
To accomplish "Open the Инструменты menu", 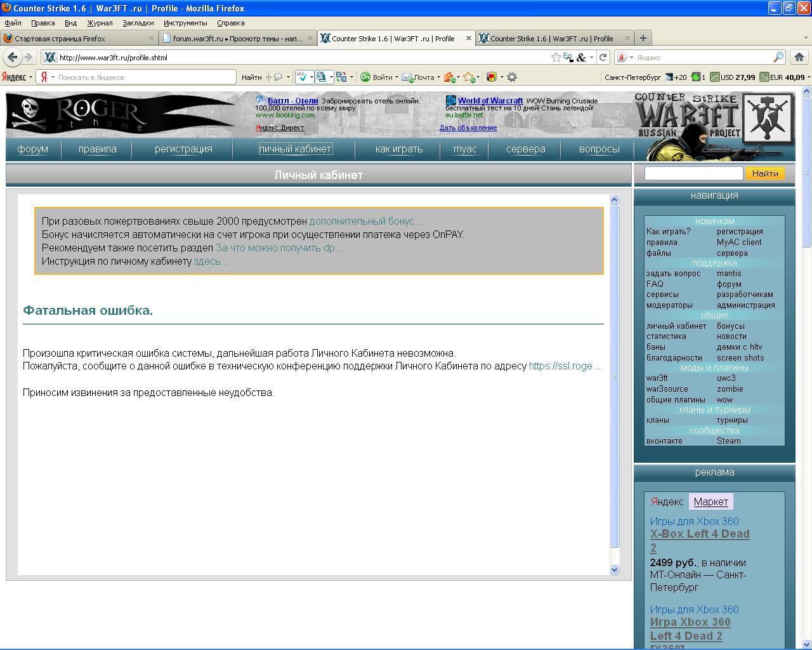I will [x=185, y=23].
